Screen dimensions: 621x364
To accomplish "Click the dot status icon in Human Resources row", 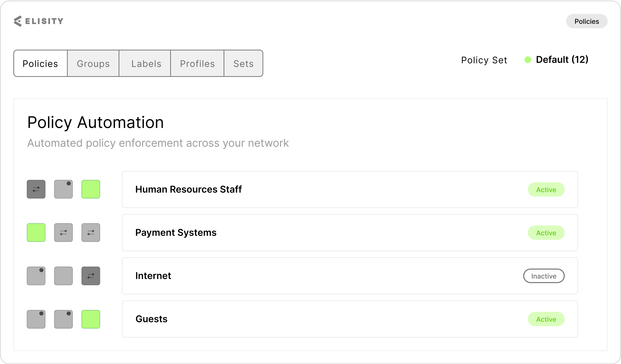I will [x=63, y=189].
